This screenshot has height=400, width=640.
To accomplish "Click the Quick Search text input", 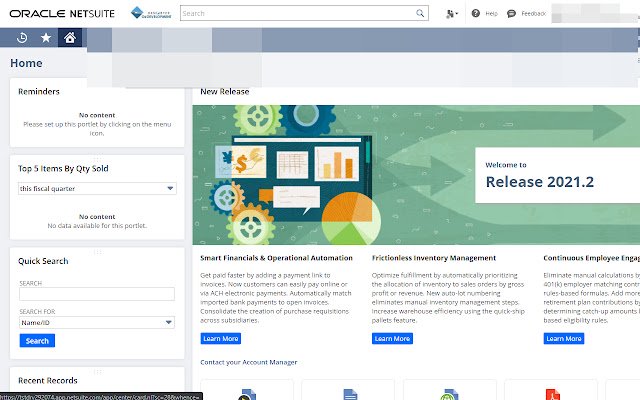I will coord(97,294).
